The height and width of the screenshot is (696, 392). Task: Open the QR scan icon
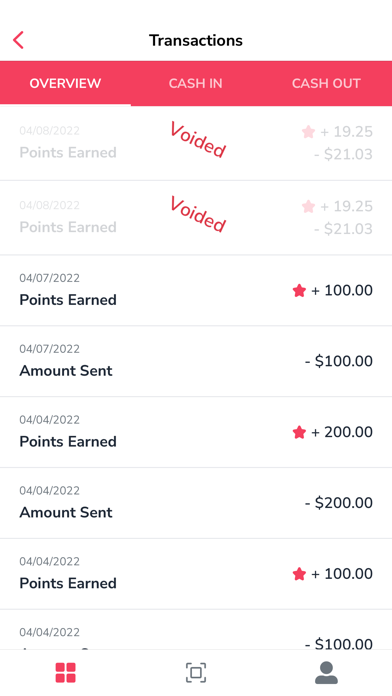[x=196, y=672]
